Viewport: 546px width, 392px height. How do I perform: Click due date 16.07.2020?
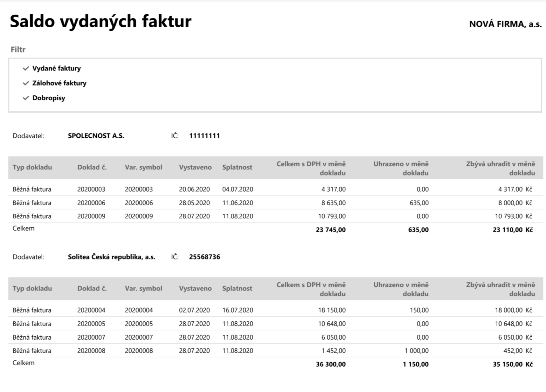tap(238, 310)
